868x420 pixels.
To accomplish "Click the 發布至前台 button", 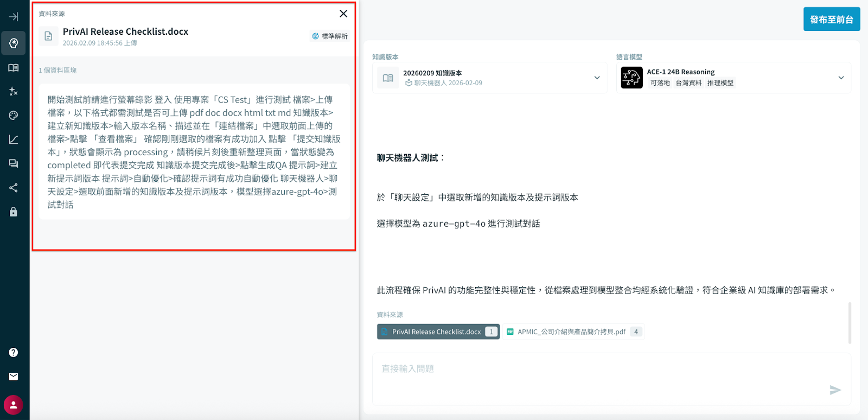I will pyautogui.click(x=831, y=20).
